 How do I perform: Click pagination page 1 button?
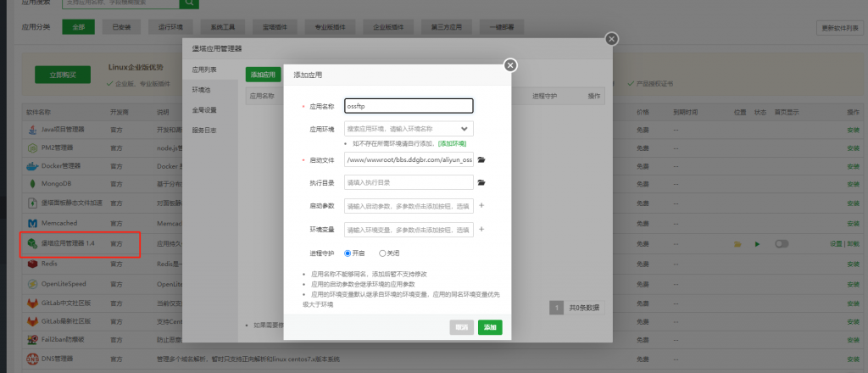tap(556, 309)
